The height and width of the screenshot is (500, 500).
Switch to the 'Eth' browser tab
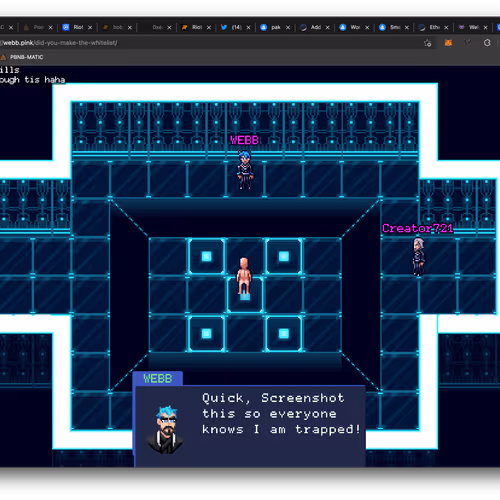[429, 27]
